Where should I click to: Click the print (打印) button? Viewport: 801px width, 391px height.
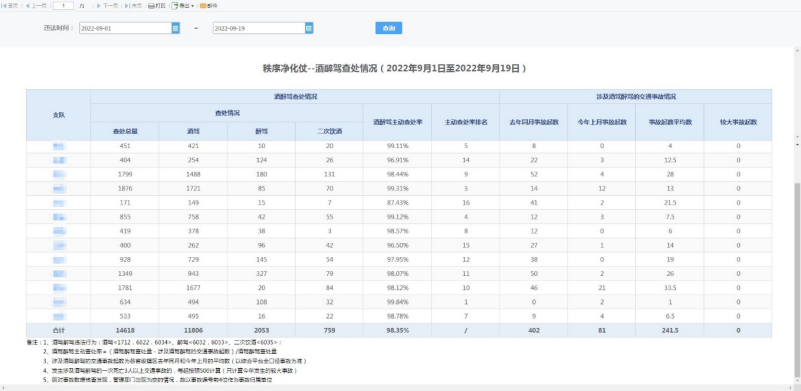[157, 6]
